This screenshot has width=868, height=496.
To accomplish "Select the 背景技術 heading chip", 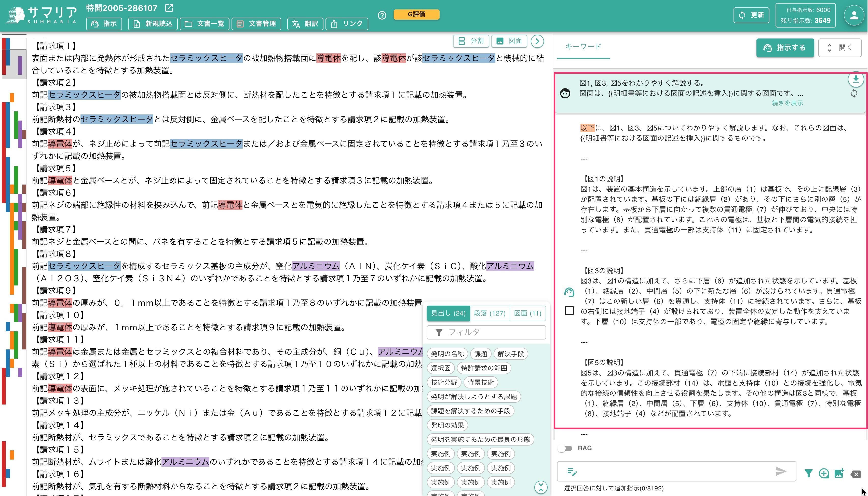I will click(x=480, y=383).
